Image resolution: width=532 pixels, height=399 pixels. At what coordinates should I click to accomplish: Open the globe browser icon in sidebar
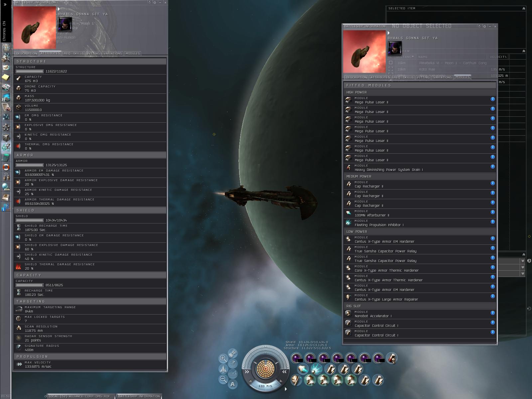click(x=6, y=187)
